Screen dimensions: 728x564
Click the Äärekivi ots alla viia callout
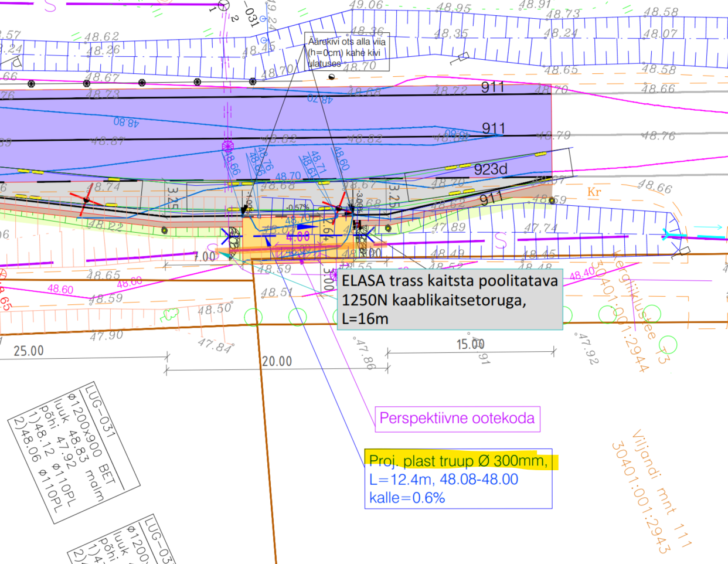tap(347, 52)
